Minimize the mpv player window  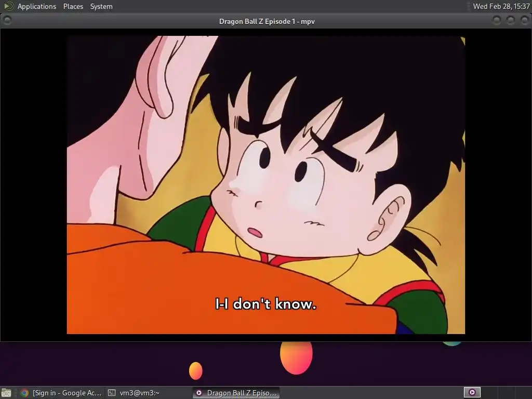[497, 21]
